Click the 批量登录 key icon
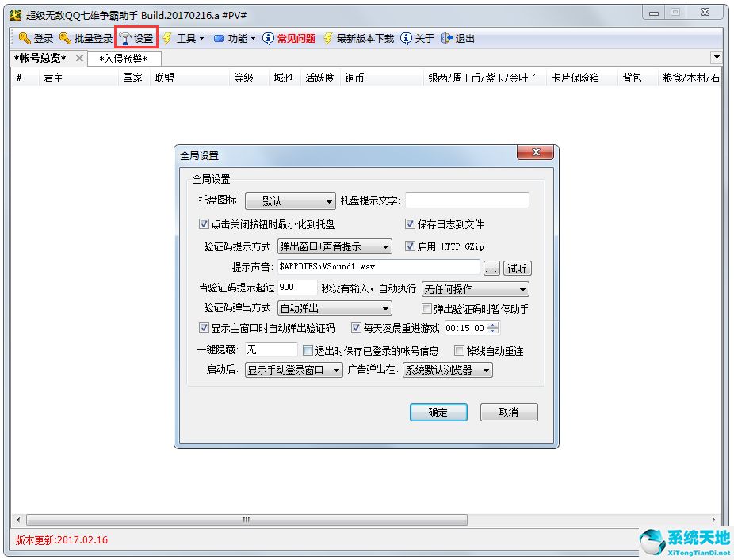Image resolution: width=734 pixels, height=560 pixels. 64,38
